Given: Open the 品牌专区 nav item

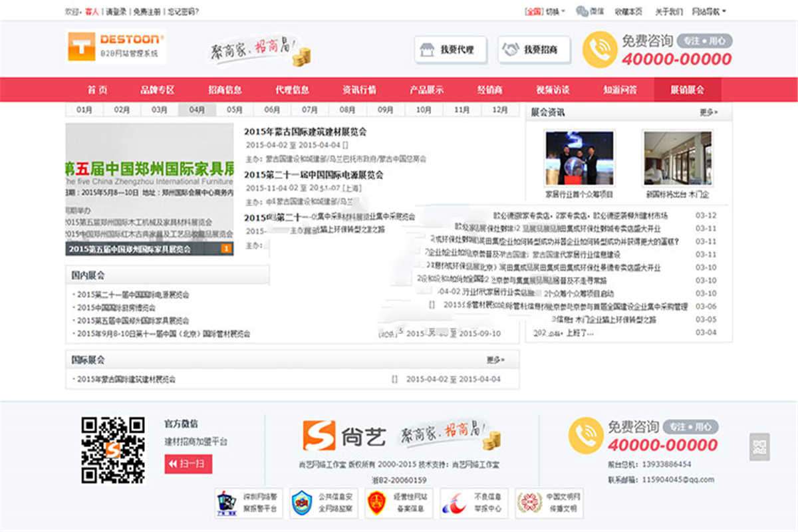Looking at the screenshot, I should click(158, 90).
